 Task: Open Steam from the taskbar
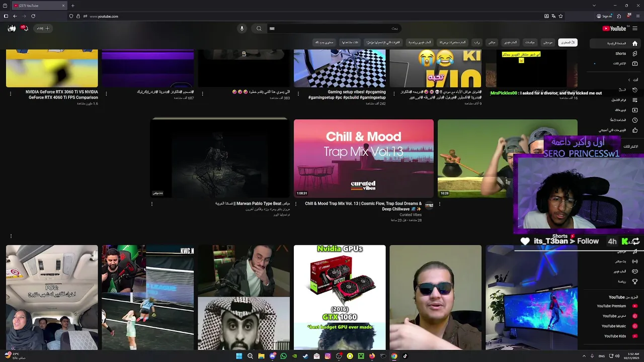pos(305,356)
